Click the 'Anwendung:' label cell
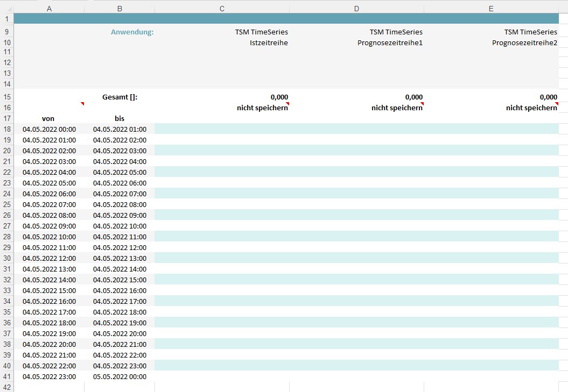Image resolution: width=568 pixels, height=392 pixels. pos(132,32)
